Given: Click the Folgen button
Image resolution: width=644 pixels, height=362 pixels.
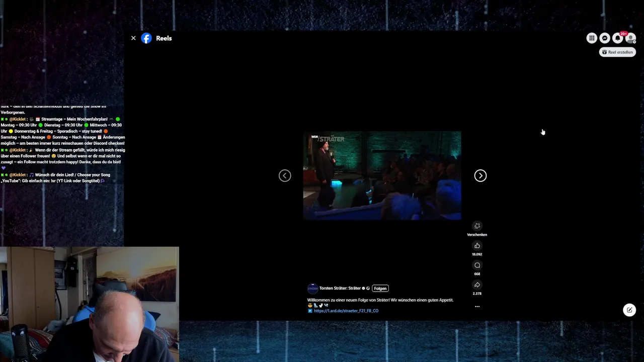Looking at the screenshot, I should click(380, 289).
